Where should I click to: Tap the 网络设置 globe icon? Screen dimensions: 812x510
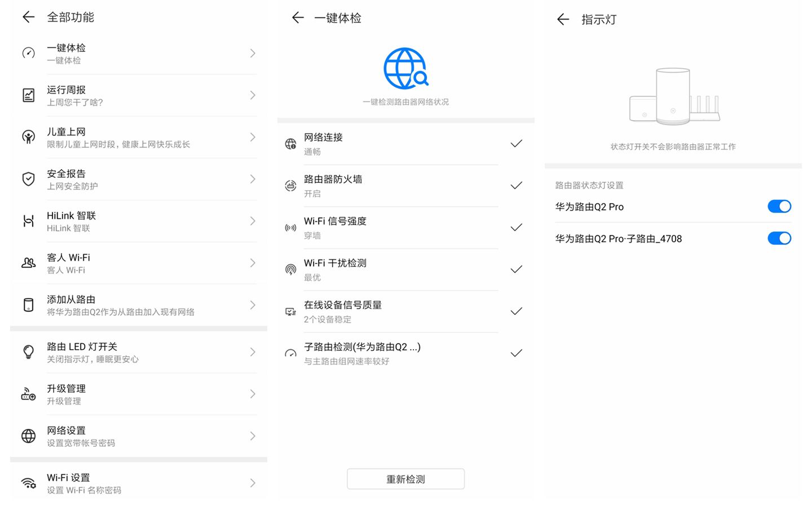coord(28,436)
